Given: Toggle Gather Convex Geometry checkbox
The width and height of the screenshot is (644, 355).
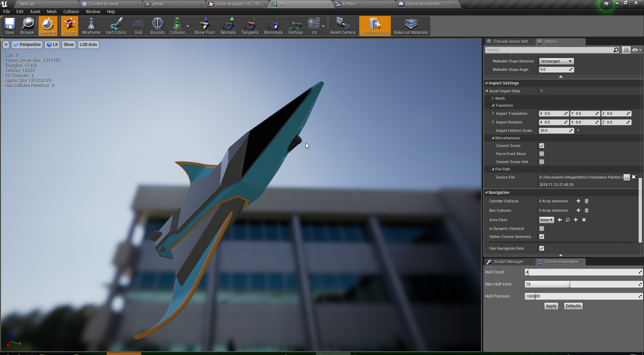Looking at the screenshot, I should (542, 237).
